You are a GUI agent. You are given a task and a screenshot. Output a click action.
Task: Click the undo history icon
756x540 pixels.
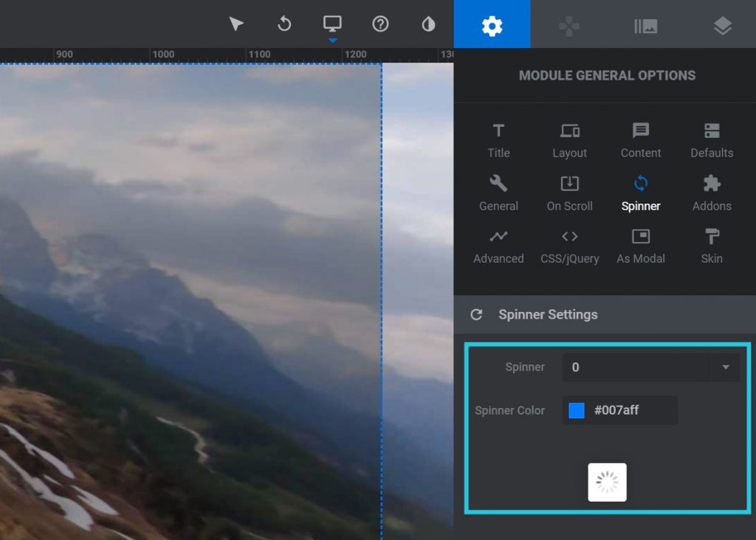pyautogui.click(x=284, y=24)
